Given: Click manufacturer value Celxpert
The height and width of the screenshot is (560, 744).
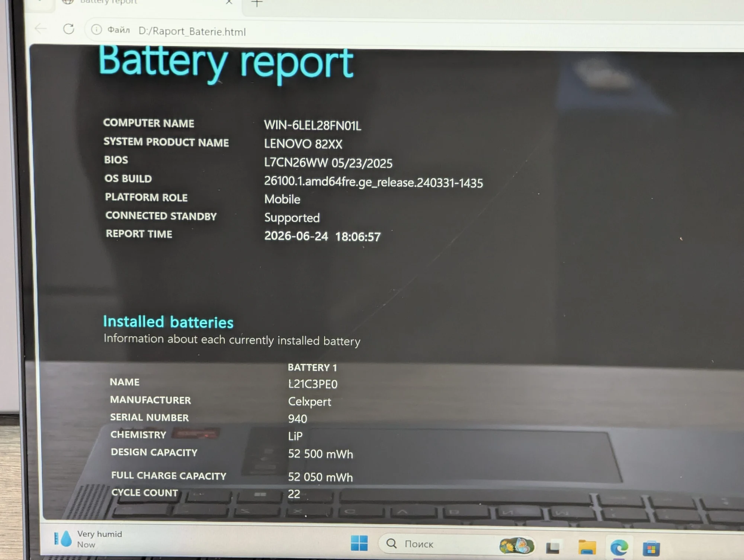Looking at the screenshot, I should tap(310, 402).
